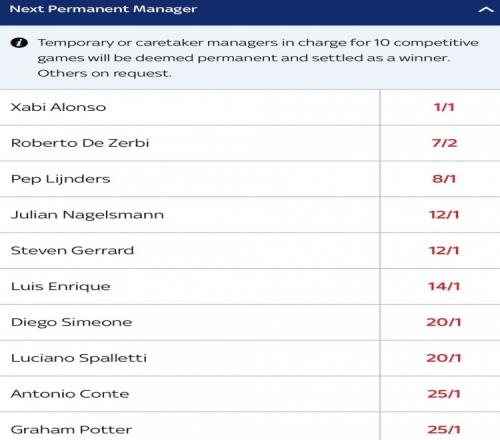Click the caretaker managers information text

coord(258,58)
